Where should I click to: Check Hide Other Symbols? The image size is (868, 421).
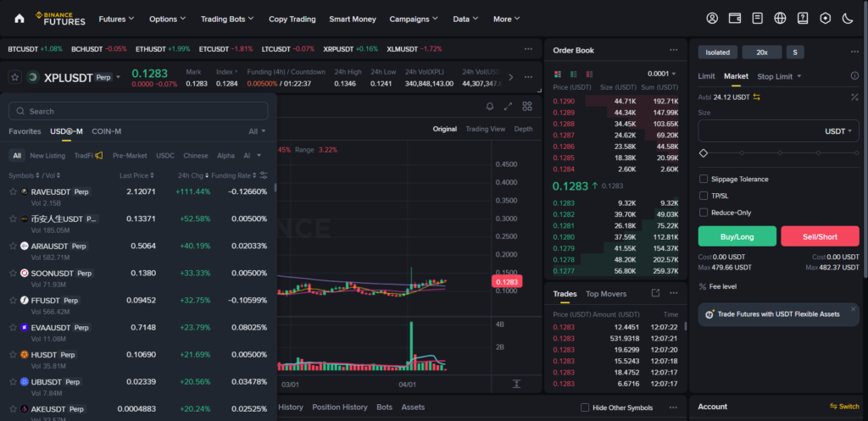click(585, 407)
